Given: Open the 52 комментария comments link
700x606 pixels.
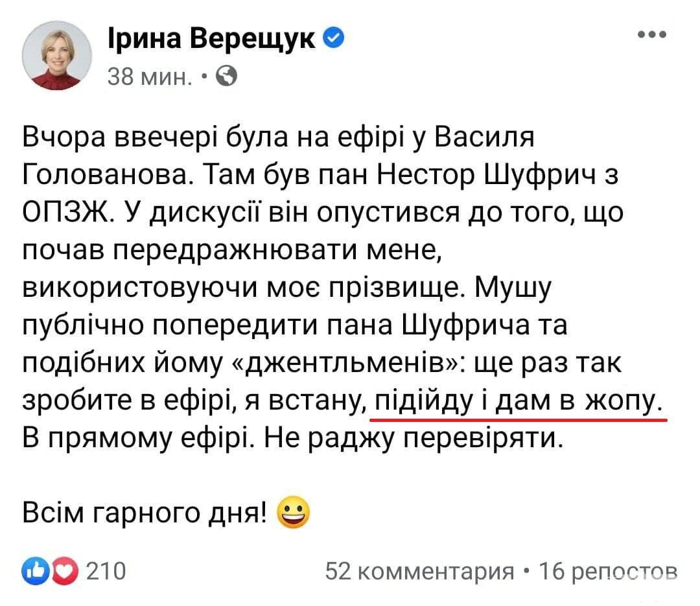Looking at the screenshot, I should [x=419, y=571].
